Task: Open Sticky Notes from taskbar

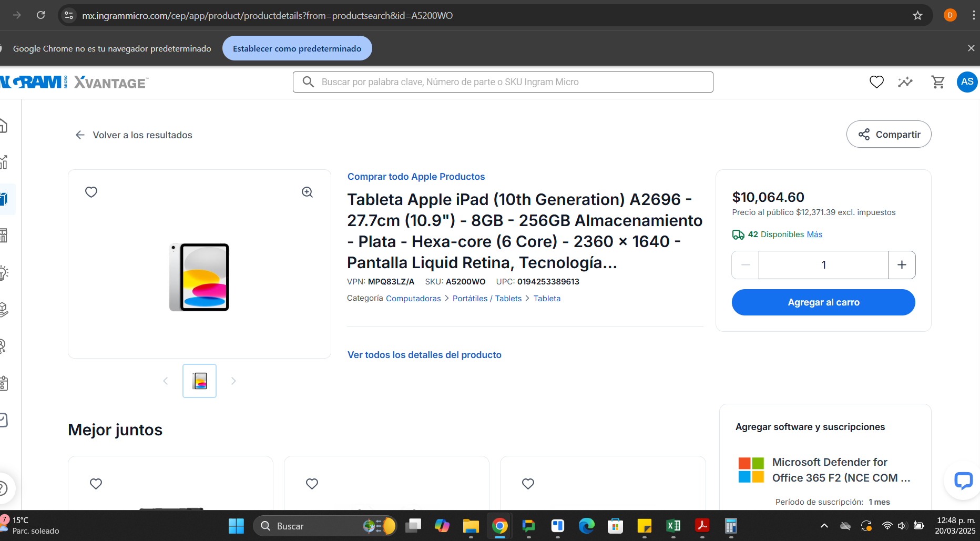Action: click(644, 526)
